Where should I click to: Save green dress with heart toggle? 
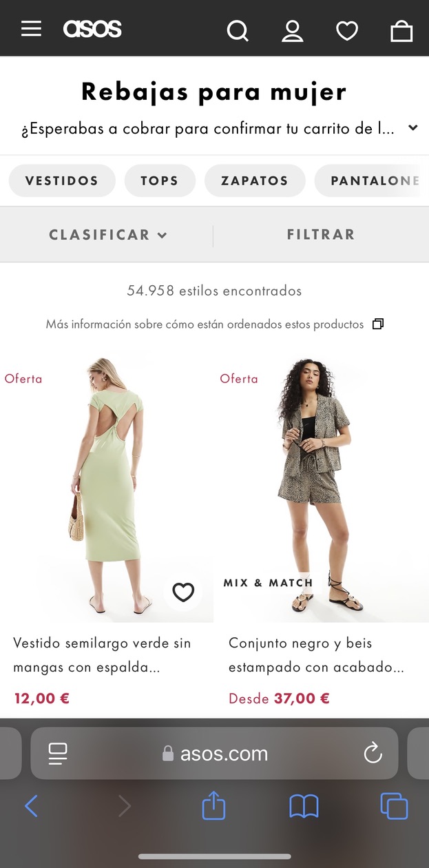coord(183,592)
